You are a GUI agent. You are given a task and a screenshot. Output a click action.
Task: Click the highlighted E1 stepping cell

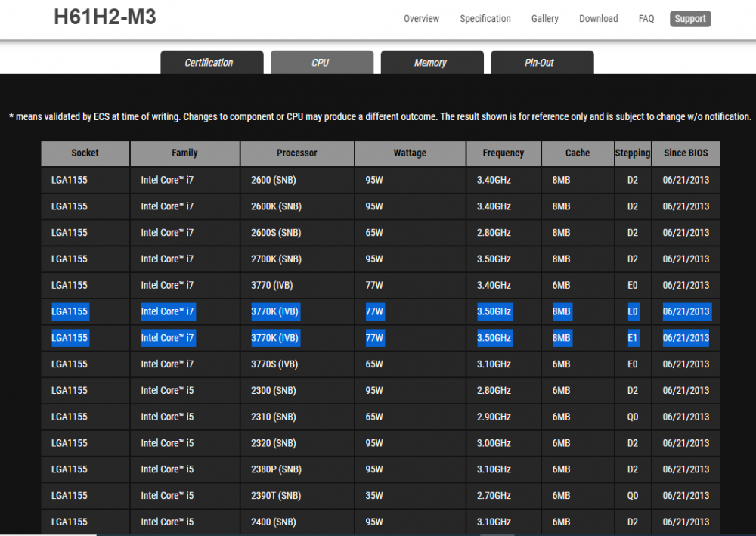click(633, 338)
